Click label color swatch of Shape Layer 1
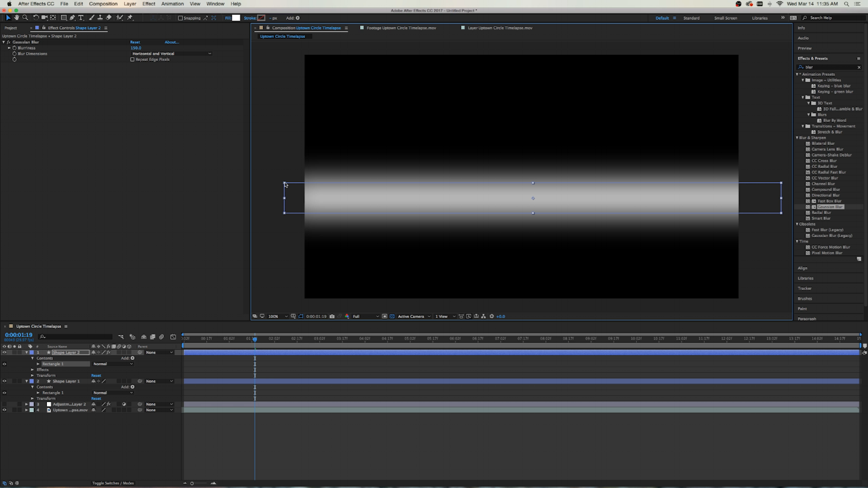 click(31, 381)
